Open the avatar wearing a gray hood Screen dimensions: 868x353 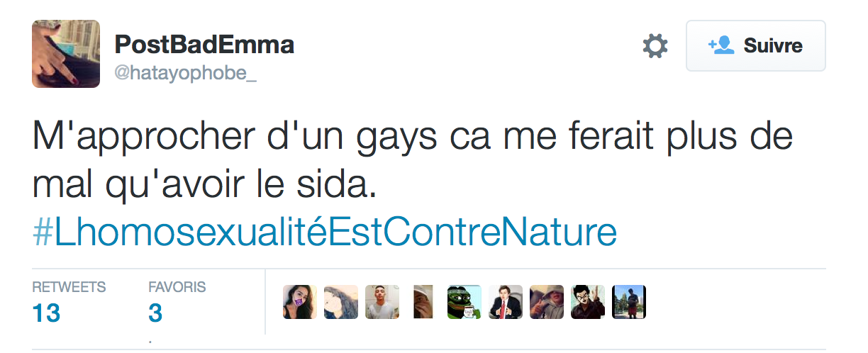547,302
